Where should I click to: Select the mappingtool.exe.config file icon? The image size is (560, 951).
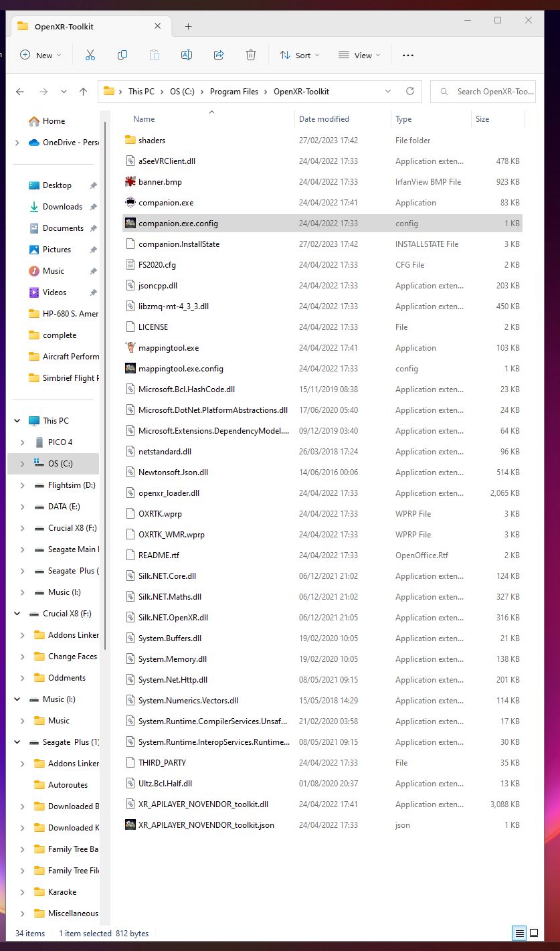click(x=130, y=368)
